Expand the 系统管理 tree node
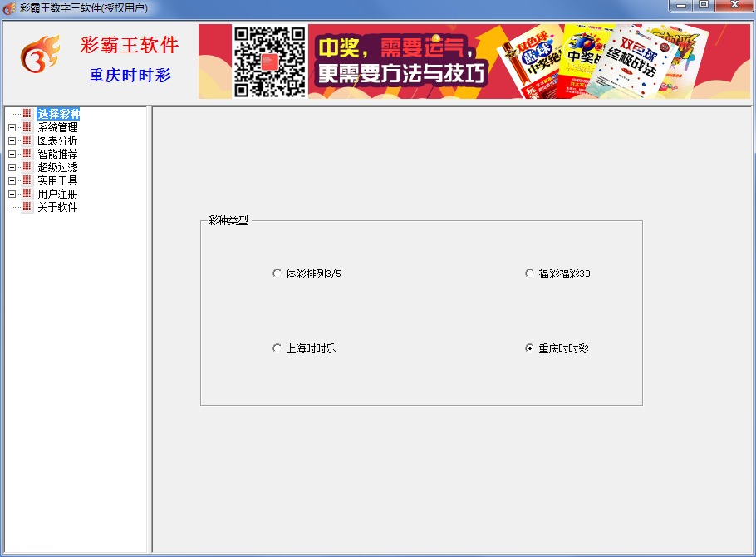Viewport: 756px width, 557px height. [x=12, y=127]
